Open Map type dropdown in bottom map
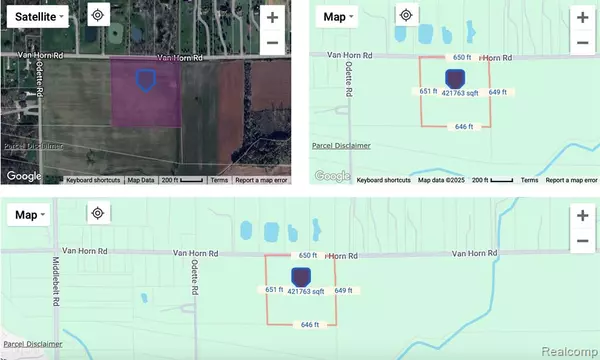The image size is (600, 360). [29, 215]
